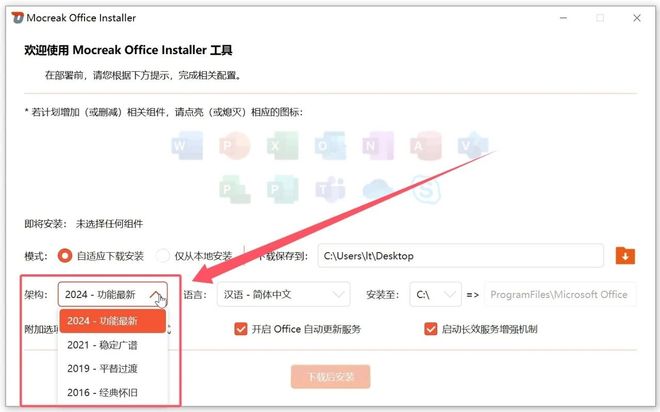
Task: Light up the Project component icon
Action: (x=235, y=190)
